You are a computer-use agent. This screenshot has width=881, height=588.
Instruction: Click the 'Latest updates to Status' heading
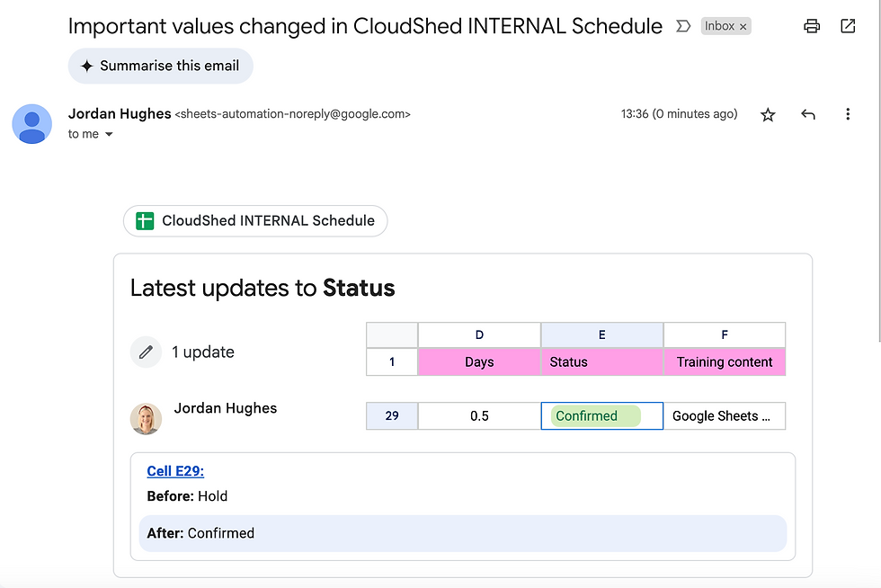pos(263,288)
